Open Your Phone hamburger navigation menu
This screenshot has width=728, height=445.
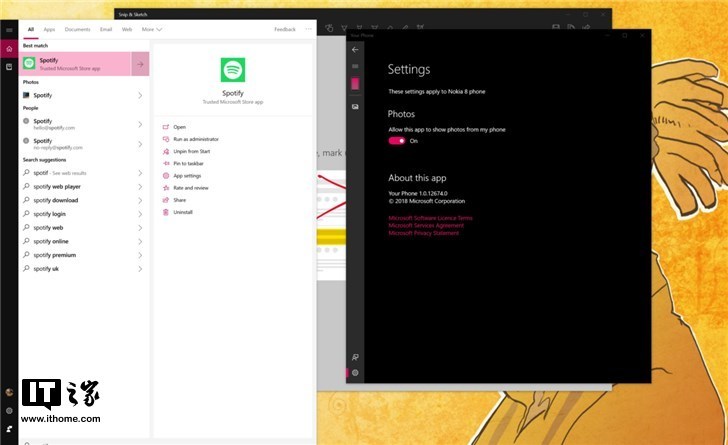pos(355,66)
